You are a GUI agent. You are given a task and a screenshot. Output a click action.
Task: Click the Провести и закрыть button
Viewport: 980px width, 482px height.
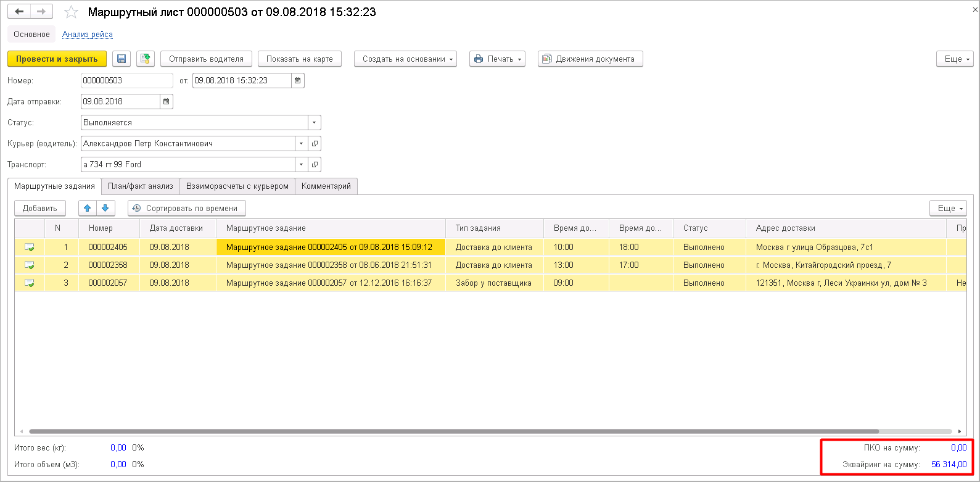pyautogui.click(x=57, y=59)
